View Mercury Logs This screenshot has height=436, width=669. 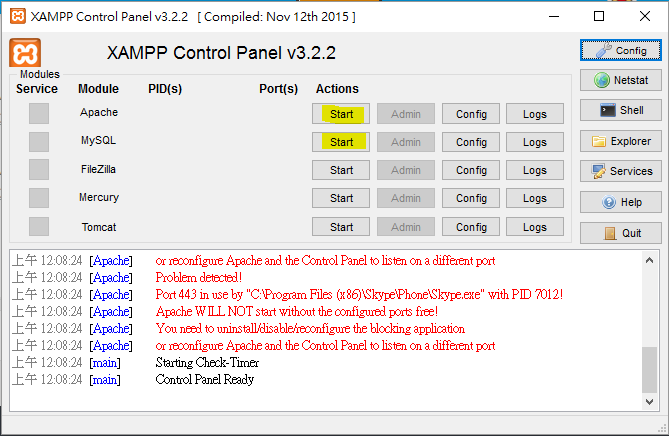pos(535,198)
